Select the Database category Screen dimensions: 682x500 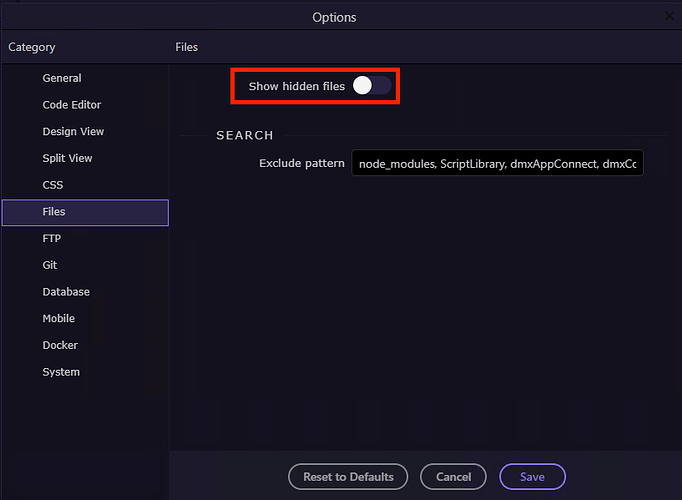pos(66,292)
